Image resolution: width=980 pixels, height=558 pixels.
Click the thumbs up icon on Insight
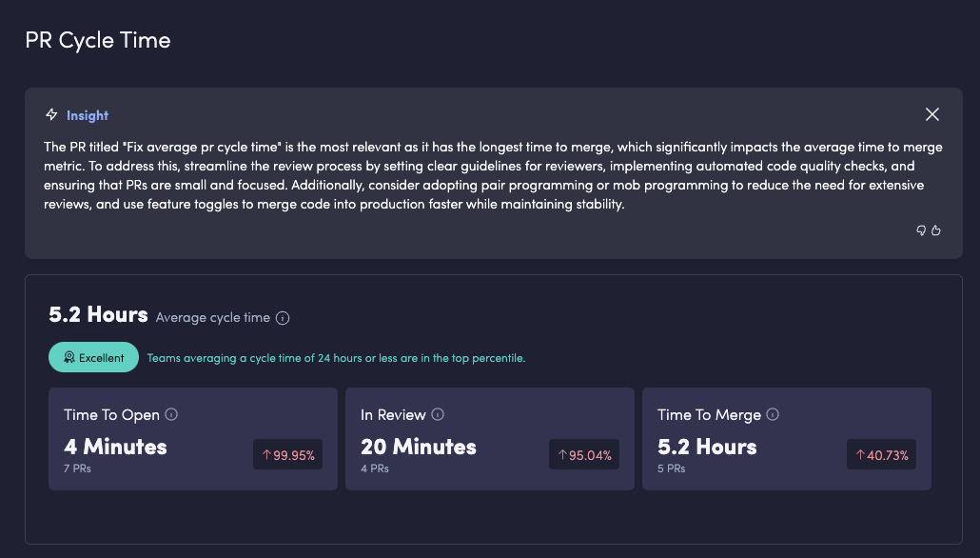(936, 230)
